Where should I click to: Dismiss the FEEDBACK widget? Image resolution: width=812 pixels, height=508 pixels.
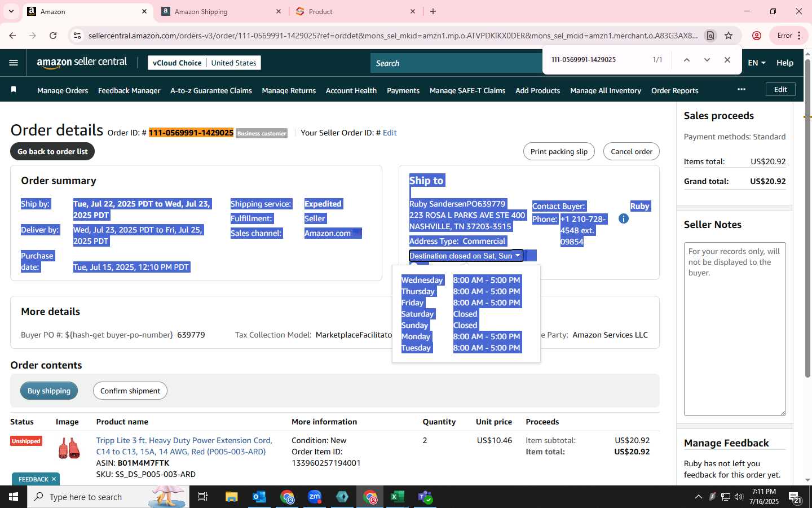tap(54, 479)
